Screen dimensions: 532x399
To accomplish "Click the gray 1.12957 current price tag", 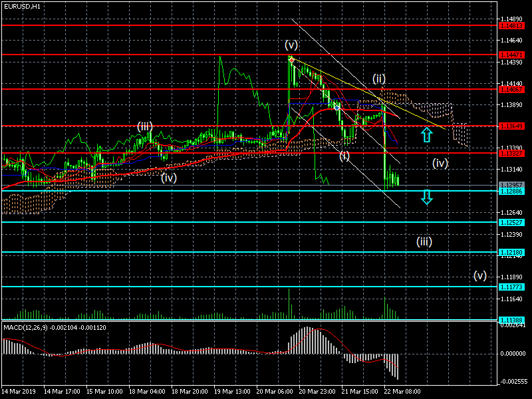I will pos(511,186).
